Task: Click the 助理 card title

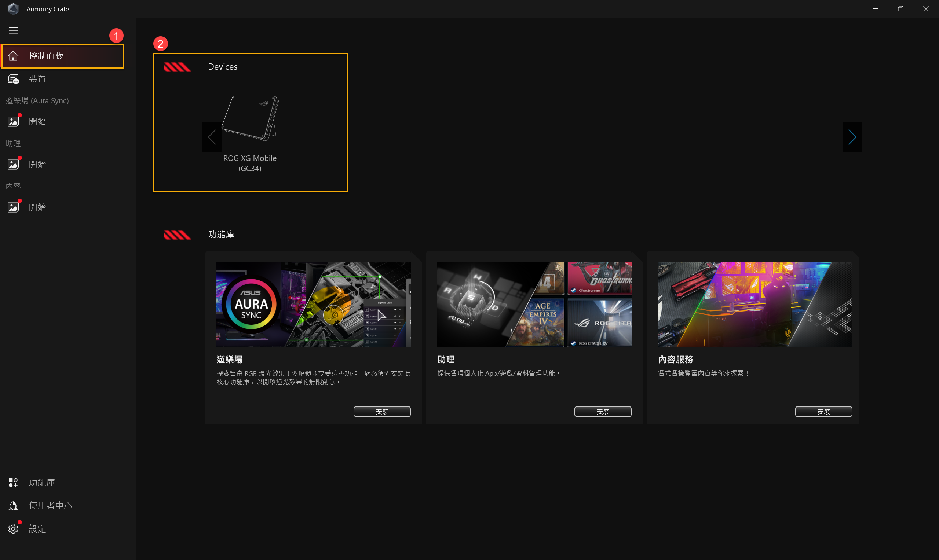Action: click(x=446, y=360)
